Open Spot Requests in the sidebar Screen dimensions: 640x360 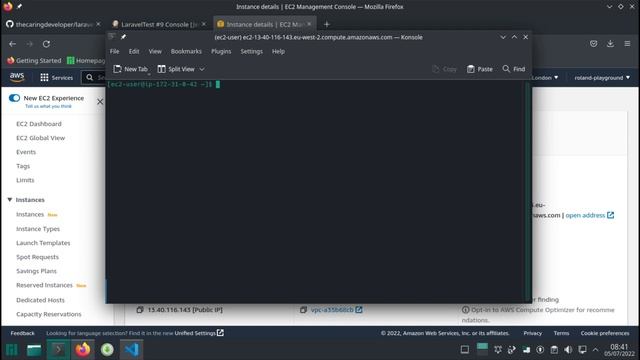click(x=38, y=257)
